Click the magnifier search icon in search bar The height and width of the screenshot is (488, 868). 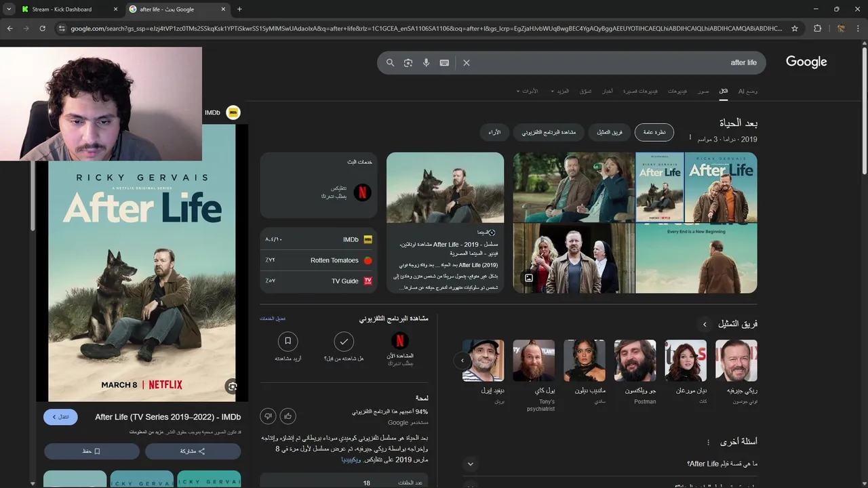(390, 62)
